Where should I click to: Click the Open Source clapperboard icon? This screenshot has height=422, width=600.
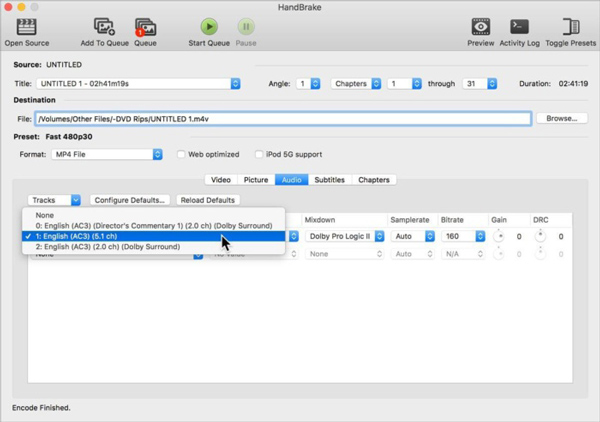point(26,27)
